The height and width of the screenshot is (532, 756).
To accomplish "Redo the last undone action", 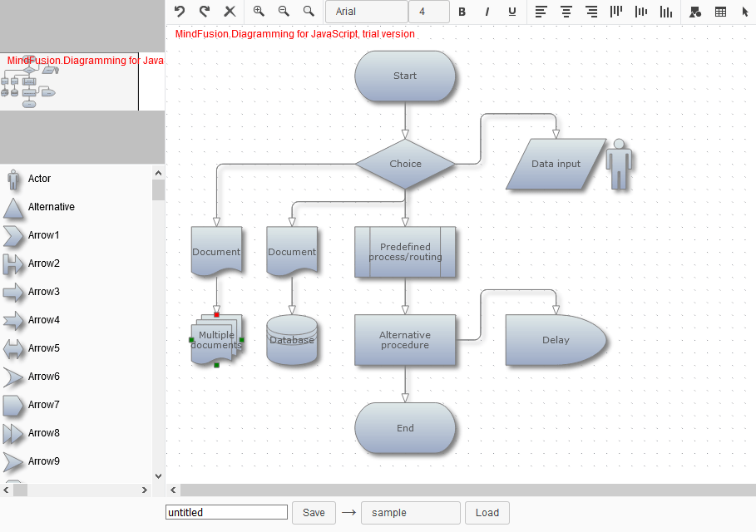I will pyautogui.click(x=205, y=12).
